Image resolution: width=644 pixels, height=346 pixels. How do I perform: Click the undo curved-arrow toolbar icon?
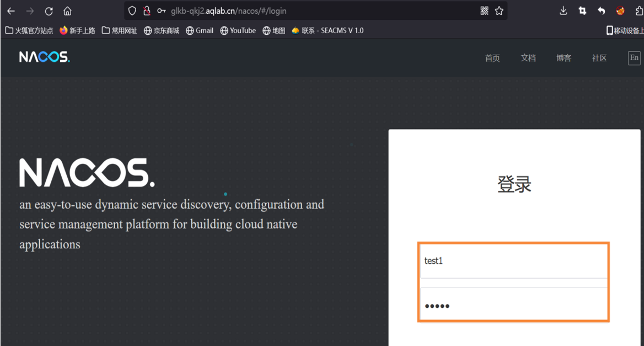(x=602, y=10)
